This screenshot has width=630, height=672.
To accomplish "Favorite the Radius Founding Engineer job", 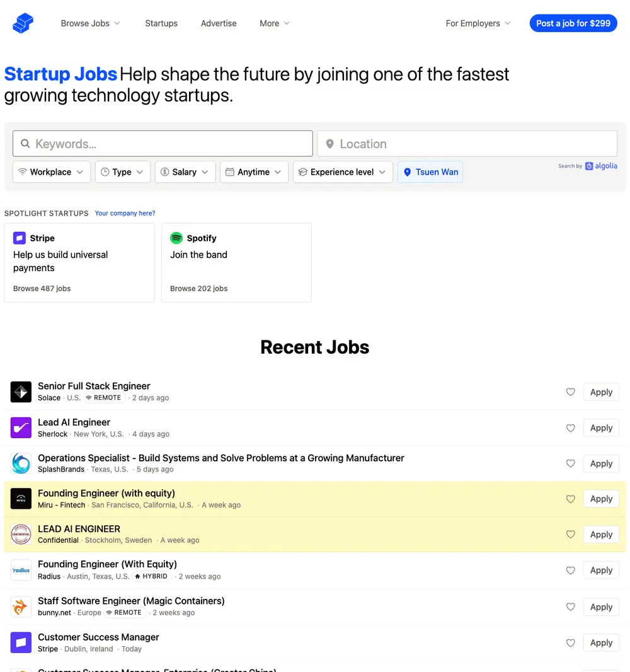I will (571, 571).
